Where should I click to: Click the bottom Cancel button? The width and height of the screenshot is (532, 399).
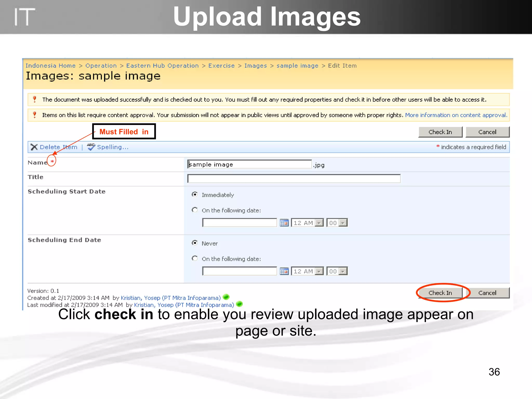coord(487,293)
